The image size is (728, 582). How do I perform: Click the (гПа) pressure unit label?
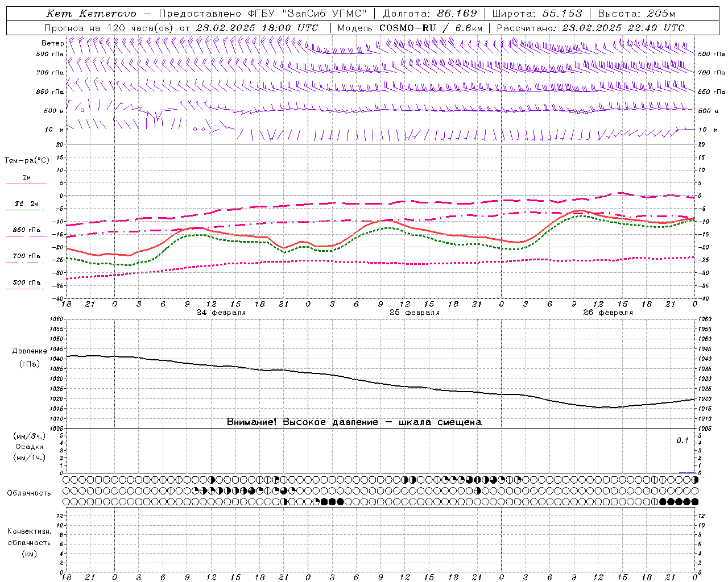tap(30, 364)
